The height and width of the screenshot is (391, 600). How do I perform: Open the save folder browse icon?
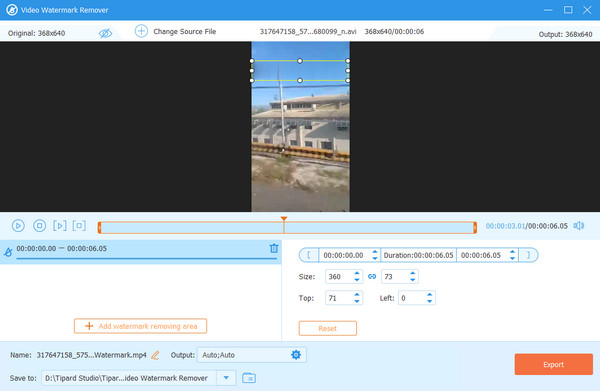point(249,378)
